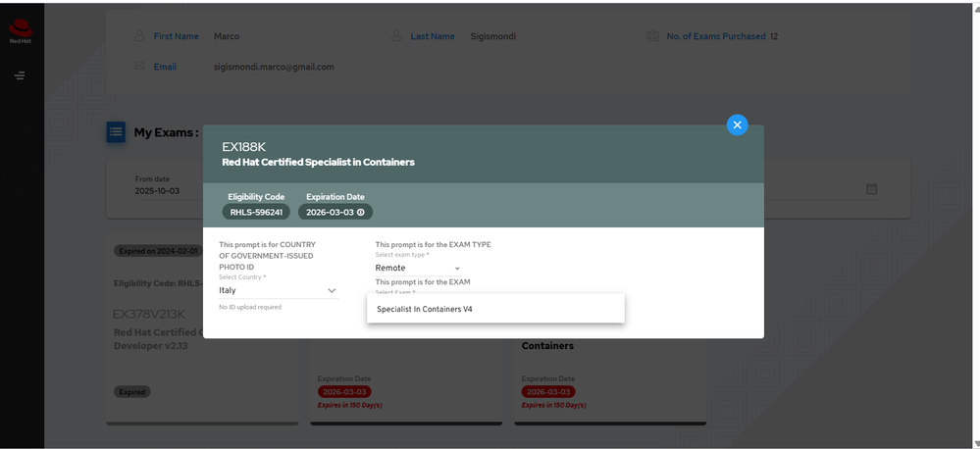Expand the Select Country dropdown showing Italy
The width and height of the screenshot is (980, 449).
pos(332,290)
